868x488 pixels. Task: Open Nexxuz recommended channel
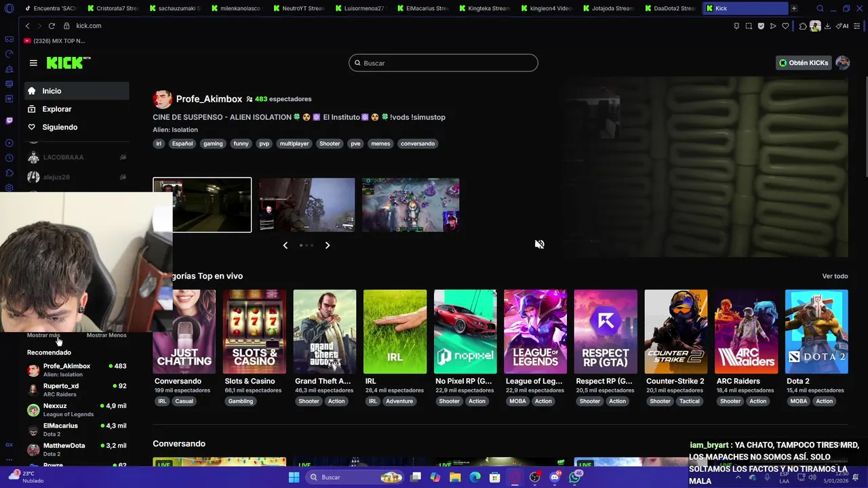coord(77,410)
